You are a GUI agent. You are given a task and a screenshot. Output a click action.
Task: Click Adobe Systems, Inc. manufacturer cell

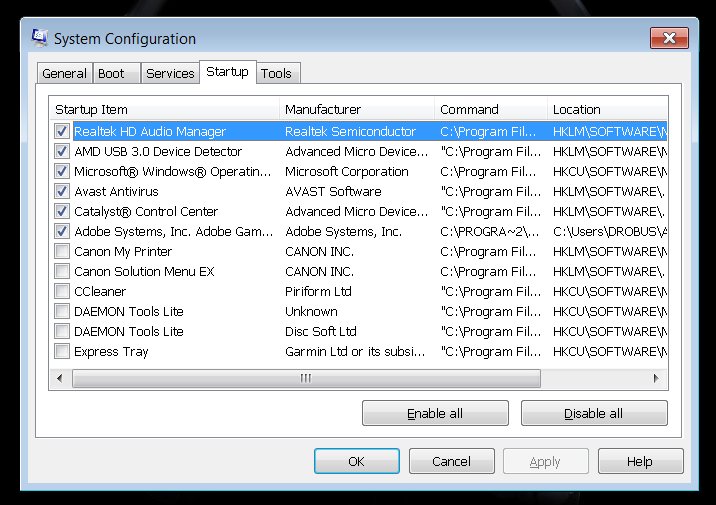(343, 231)
